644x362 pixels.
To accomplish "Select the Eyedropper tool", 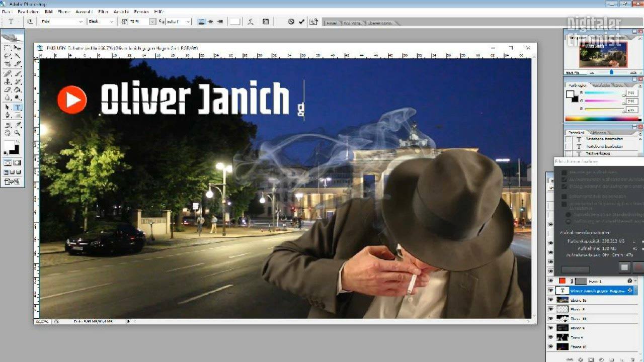I will coord(17,124).
